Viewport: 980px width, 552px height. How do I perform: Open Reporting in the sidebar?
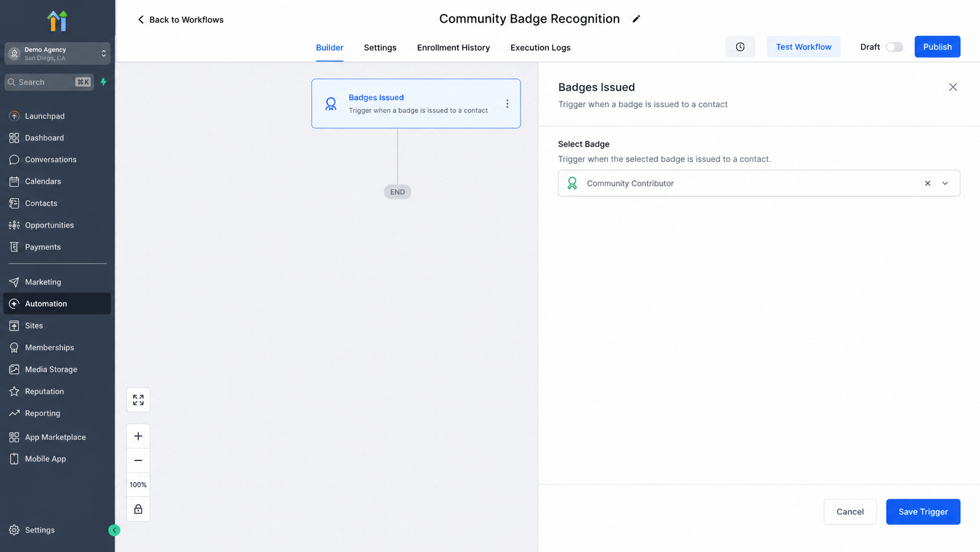(x=57, y=413)
